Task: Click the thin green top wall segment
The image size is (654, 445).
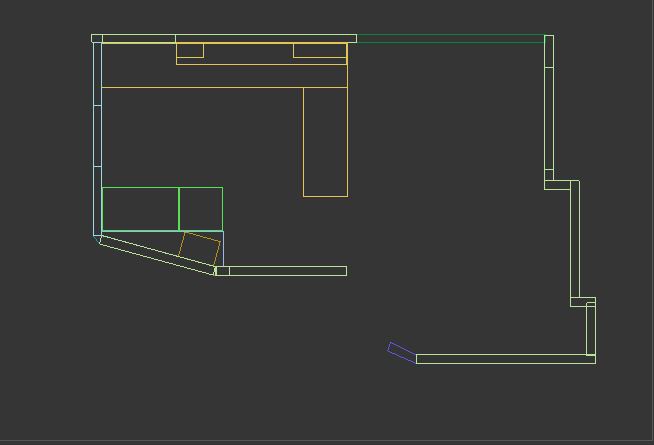Action: (x=450, y=40)
